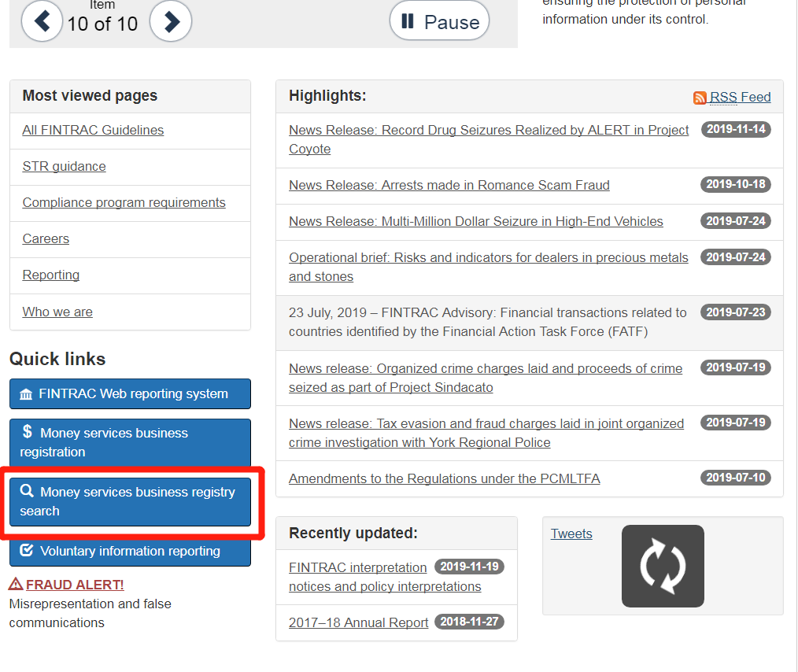Open York Regional Police tax evasion release

pos(486,433)
